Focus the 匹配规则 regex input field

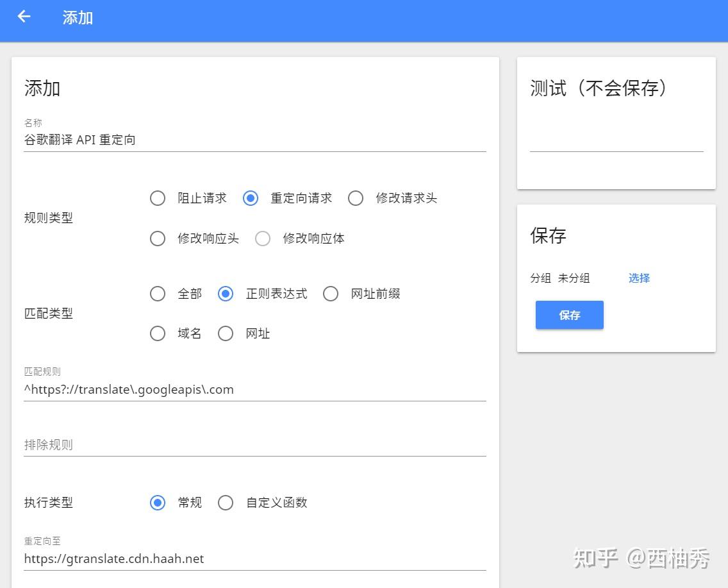pyautogui.click(x=254, y=389)
